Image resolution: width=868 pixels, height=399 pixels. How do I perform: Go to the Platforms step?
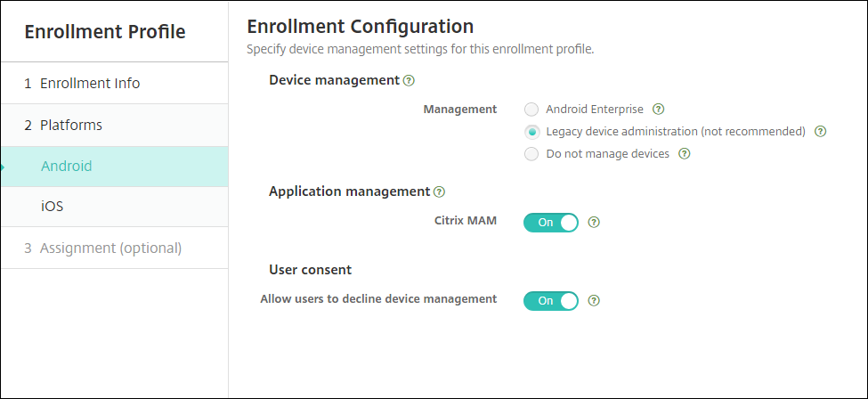(63, 125)
